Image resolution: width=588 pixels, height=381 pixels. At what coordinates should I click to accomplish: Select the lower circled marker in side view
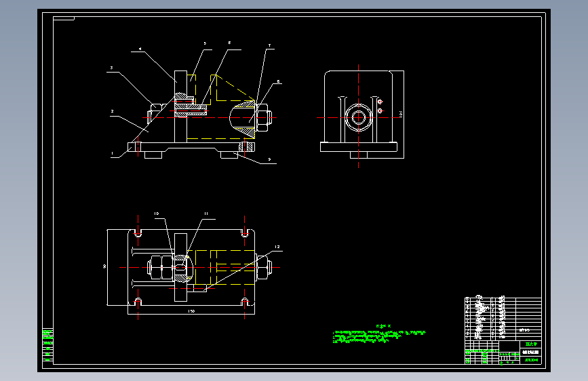pos(380,111)
